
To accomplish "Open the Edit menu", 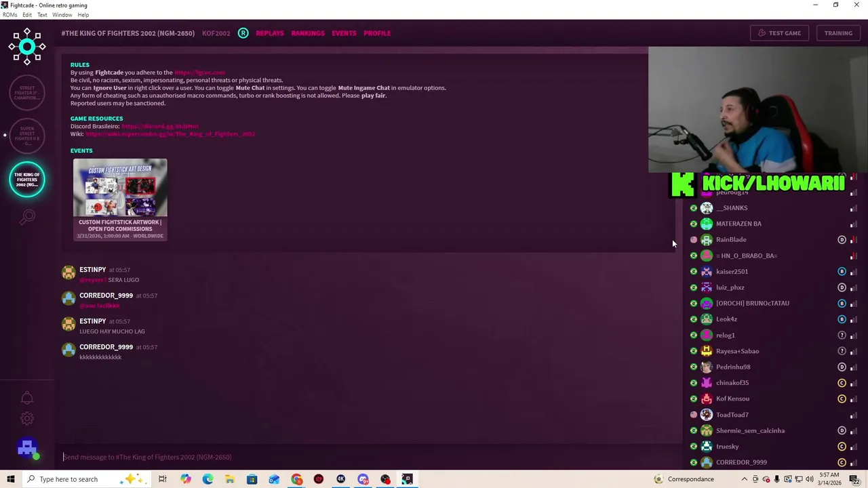I will [x=27, y=15].
